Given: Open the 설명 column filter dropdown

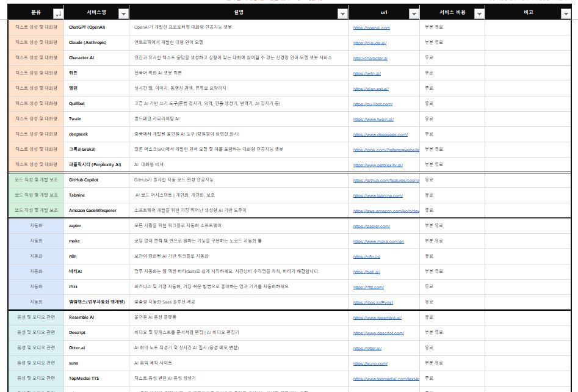Looking at the screenshot, I should click(x=342, y=14).
